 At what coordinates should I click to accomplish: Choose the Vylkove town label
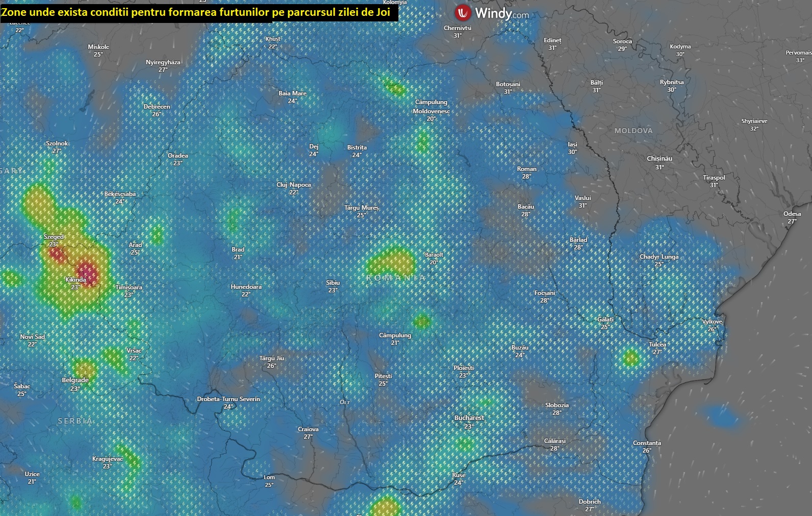coord(712,322)
